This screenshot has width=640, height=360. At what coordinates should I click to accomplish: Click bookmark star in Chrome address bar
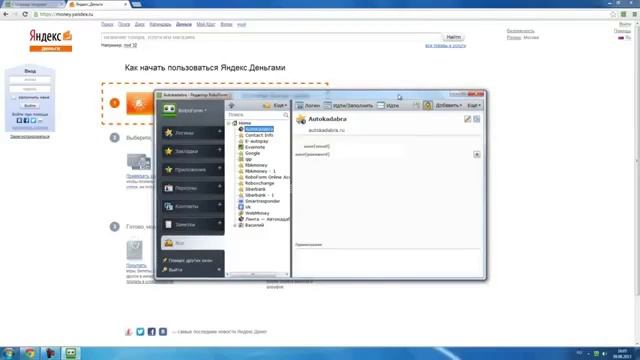point(613,14)
